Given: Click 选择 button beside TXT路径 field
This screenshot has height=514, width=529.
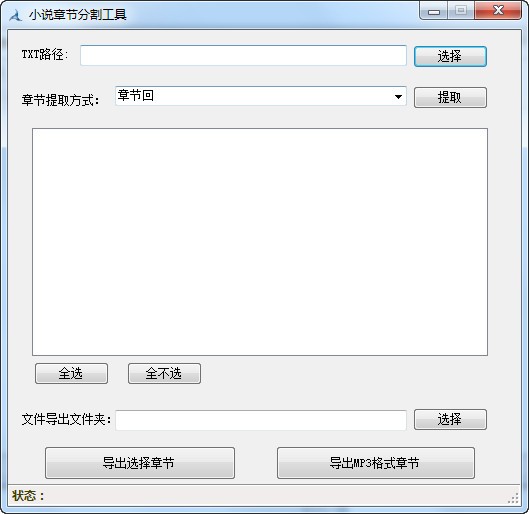Looking at the screenshot, I should click(x=450, y=56).
